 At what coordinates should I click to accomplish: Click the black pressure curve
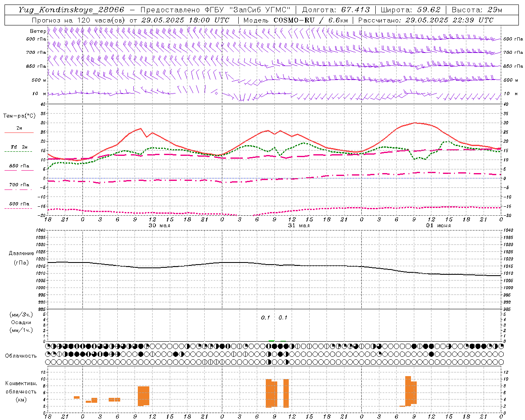(x=274, y=265)
